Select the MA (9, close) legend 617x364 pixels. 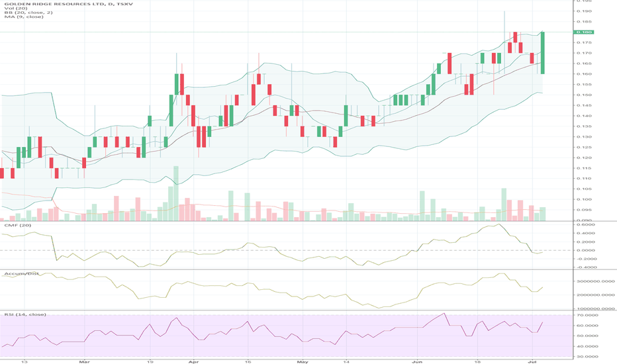[24, 17]
